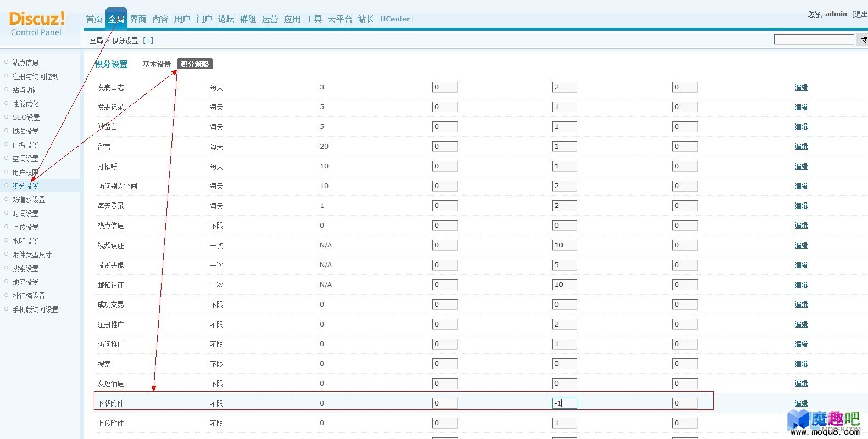868x439 pixels.
Task: Click last score field in 搜索 row
Action: (685, 364)
